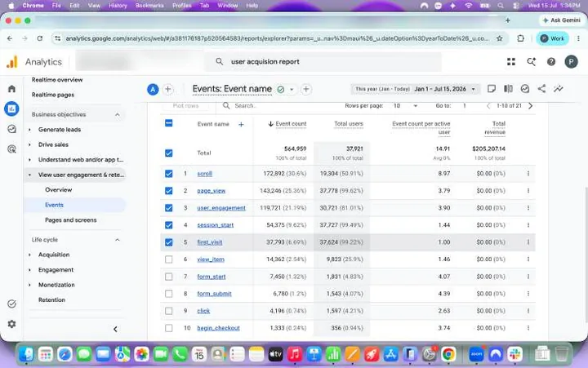Image resolution: width=588 pixels, height=368 pixels.
Task: Collapse the Life cycle section
Action: point(118,240)
